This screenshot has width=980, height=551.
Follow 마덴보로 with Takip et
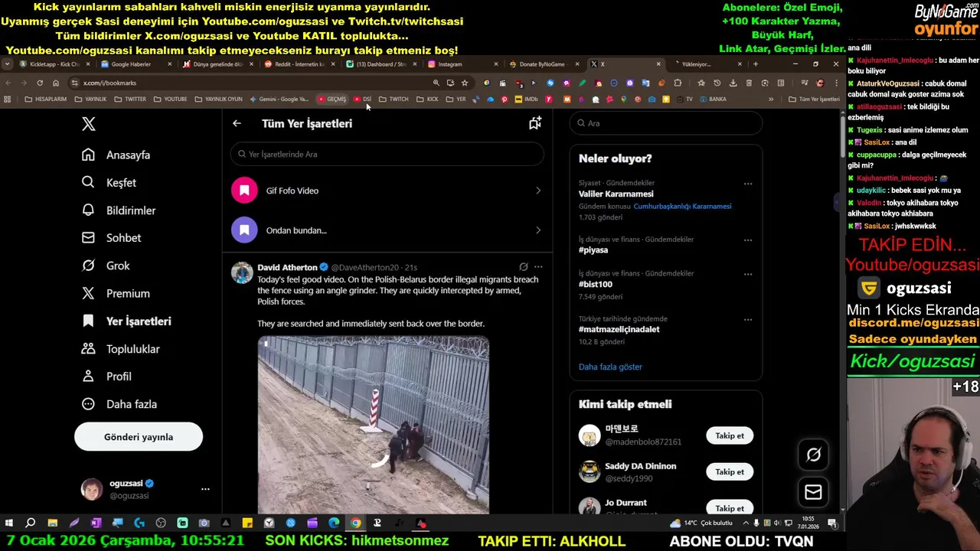[x=730, y=435]
